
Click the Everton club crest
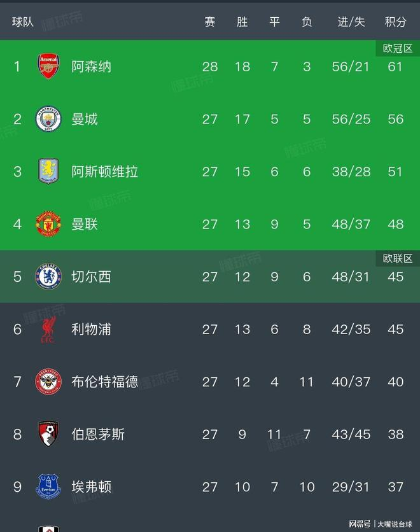(x=48, y=487)
